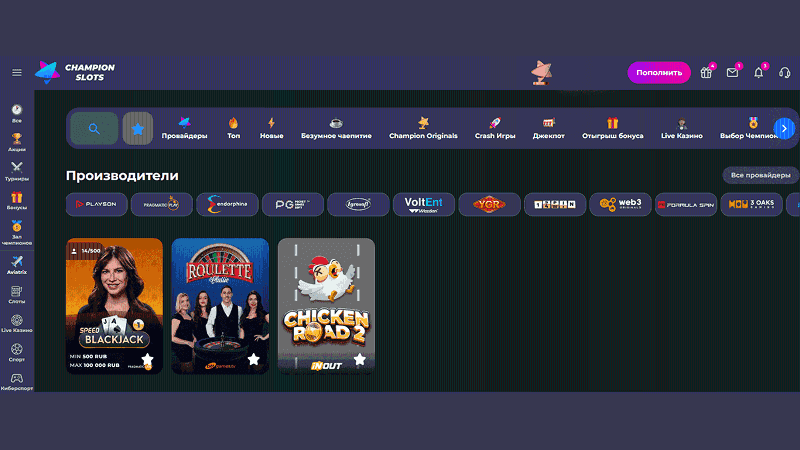This screenshot has height=450, width=800.
Task: Filter by YGR provider
Action: tap(489, 204)
